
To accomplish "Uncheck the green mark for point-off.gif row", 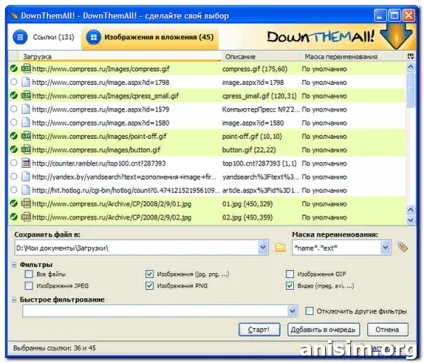I will click(14, 136).
